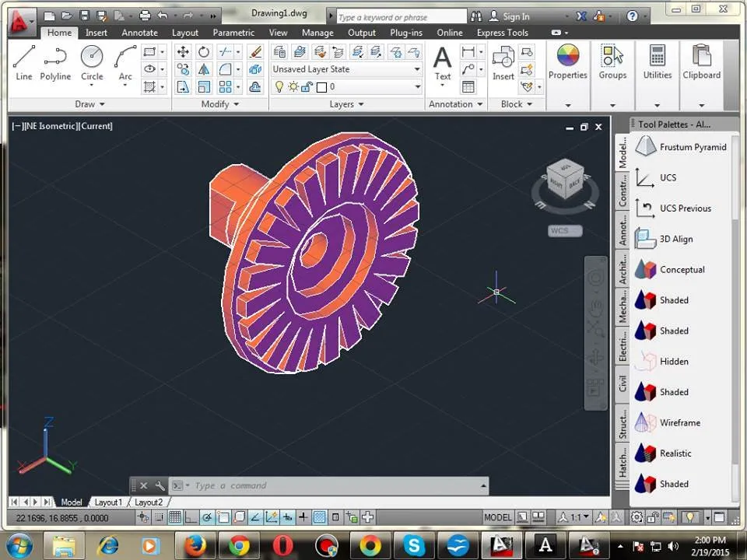Apply the Wireframe visual style
The image size is (747, 560).
coord(668,422)
